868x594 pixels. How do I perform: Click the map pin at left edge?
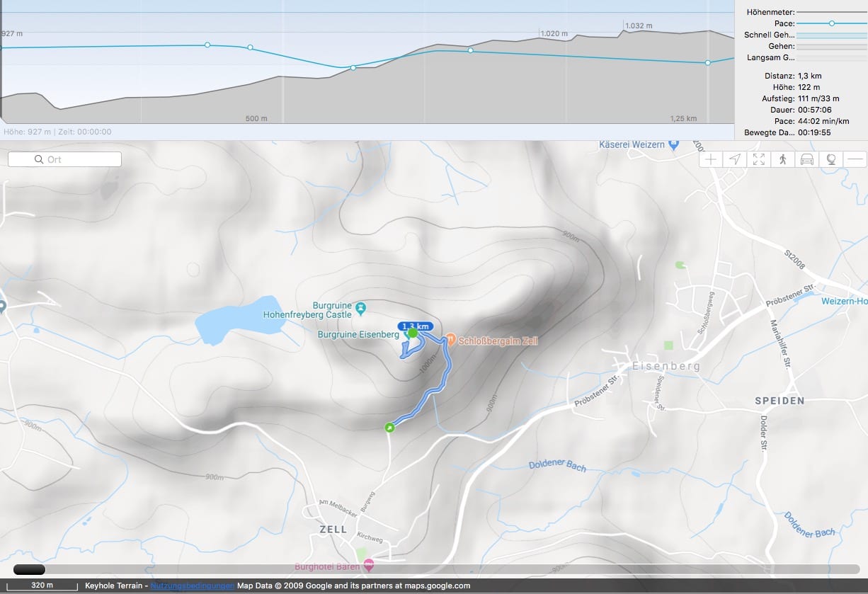point(2,307)
